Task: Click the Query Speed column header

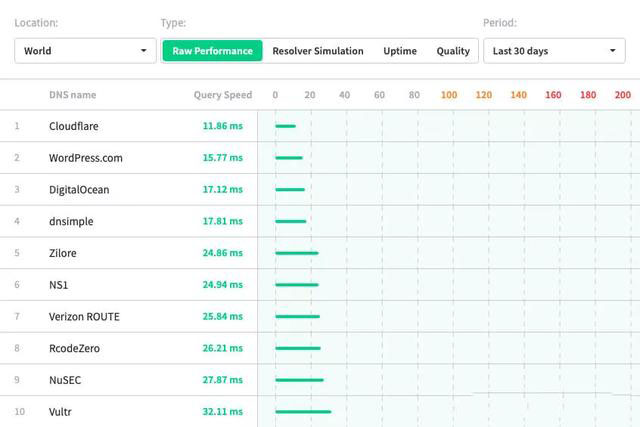Action: coord(223,95)
